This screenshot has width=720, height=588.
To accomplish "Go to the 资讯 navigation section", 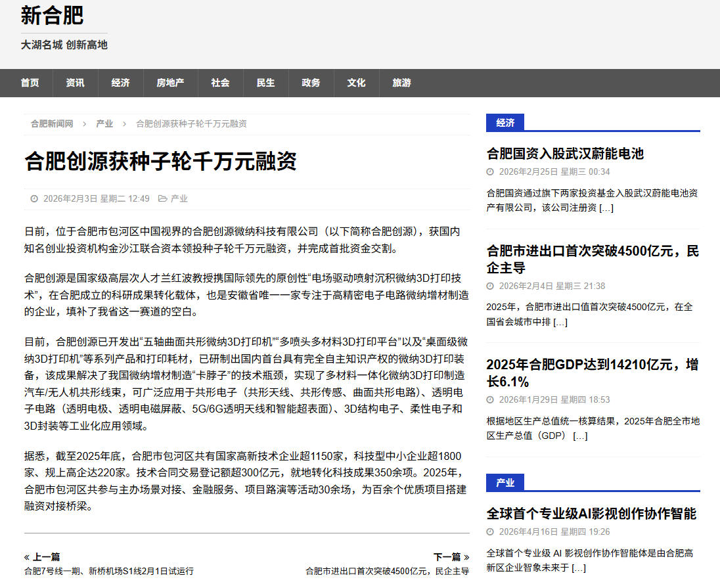I will pos(75,83).
